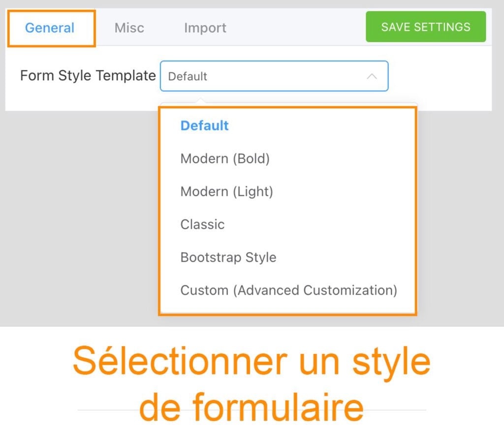Open the Import tab
The height and width of the screenshot is (442, 504).
[x=204, y=28]
